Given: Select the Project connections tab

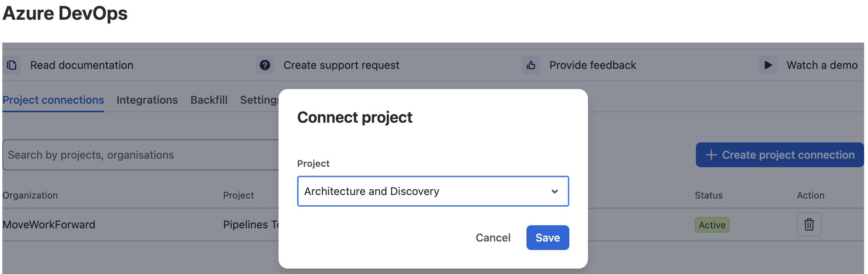Looking at the screenshot, I should click(x=53, y=100).
